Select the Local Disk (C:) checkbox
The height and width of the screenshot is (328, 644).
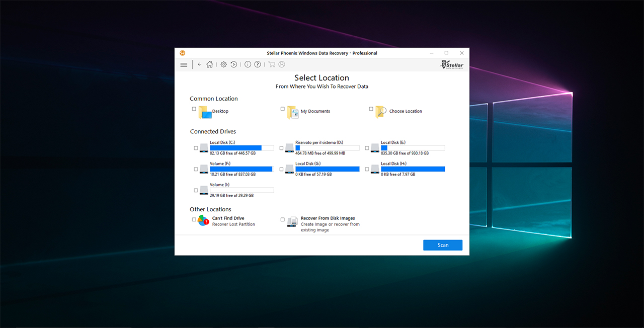(196, 148)
